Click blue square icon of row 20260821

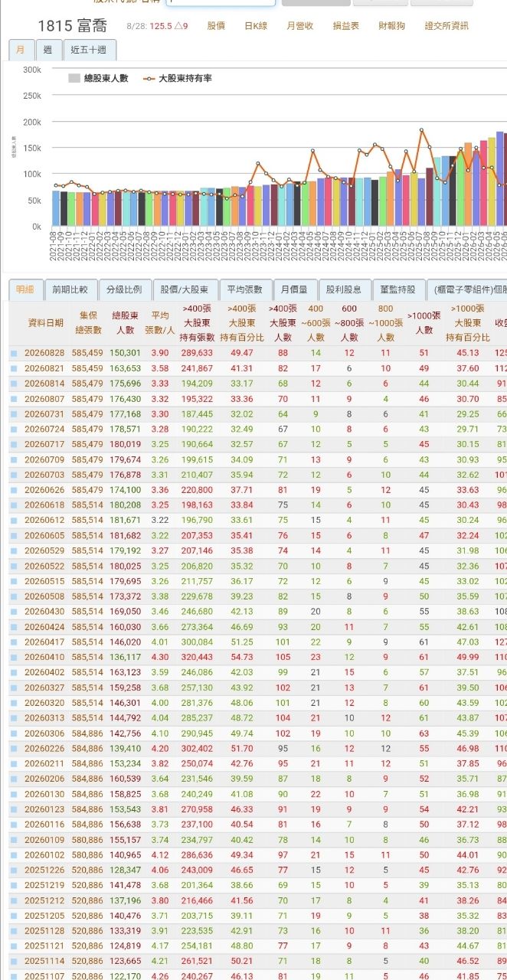point(14,369)
